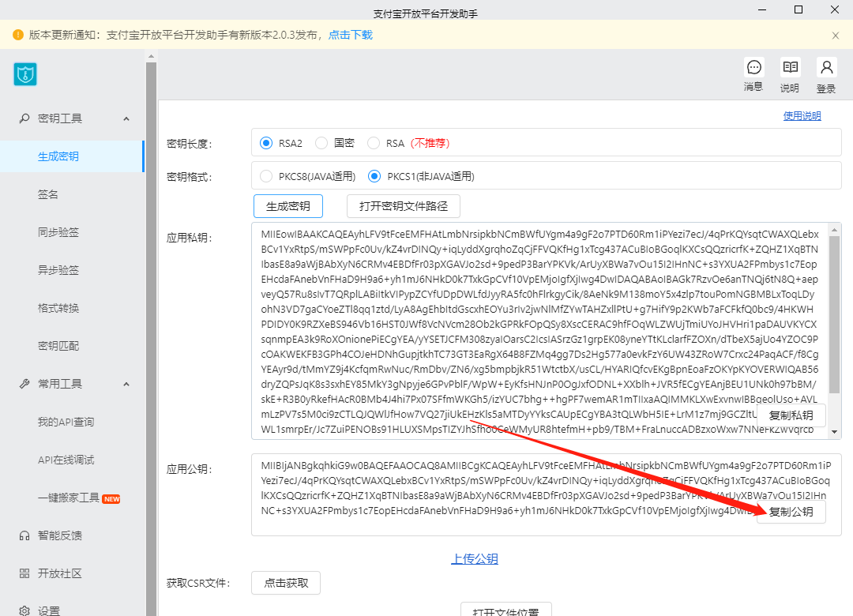The image size is (853, 616).
Task: Open 密钥匹配 in the sidebar
Action: (58, 346)
